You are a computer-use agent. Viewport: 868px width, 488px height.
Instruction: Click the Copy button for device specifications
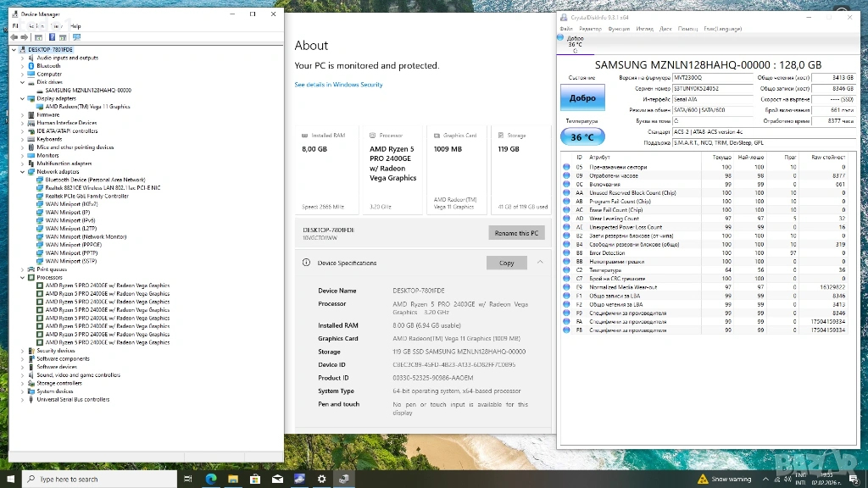point(506,263)
